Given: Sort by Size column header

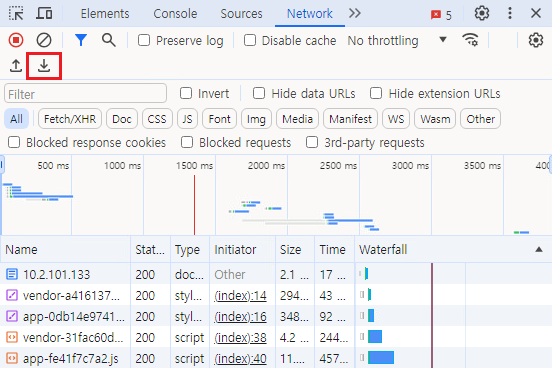Looking at the screenshot, I should (x=295, y=249).
